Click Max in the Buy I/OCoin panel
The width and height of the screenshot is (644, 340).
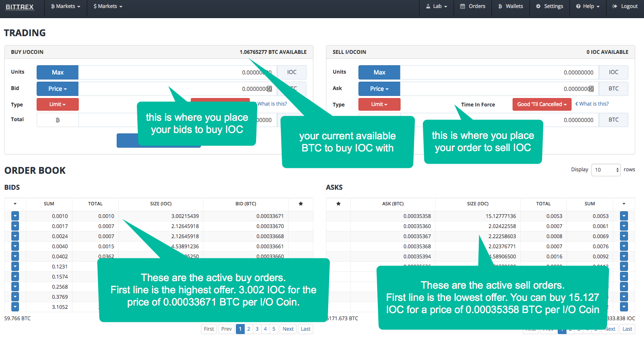coord(58,72)
